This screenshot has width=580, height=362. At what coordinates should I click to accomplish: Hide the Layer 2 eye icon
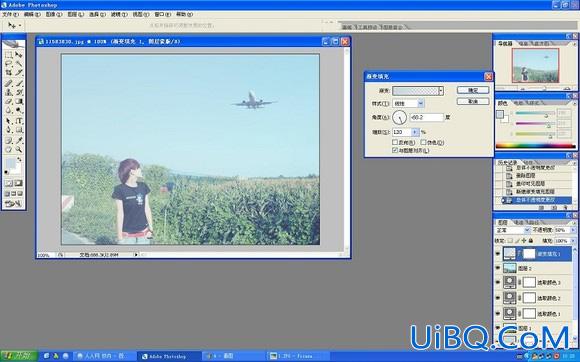point(498,268)
